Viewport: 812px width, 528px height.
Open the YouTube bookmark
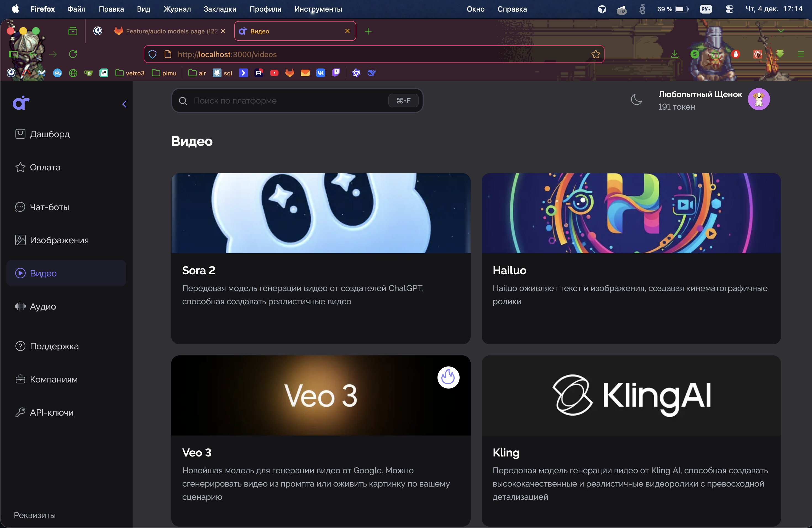(274, 73)
